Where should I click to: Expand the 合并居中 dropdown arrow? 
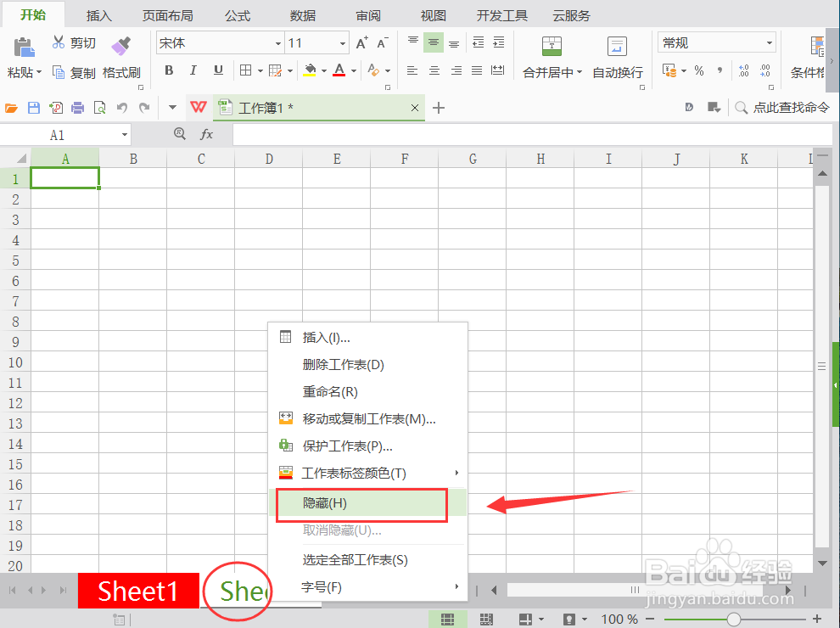click(580, 72)
